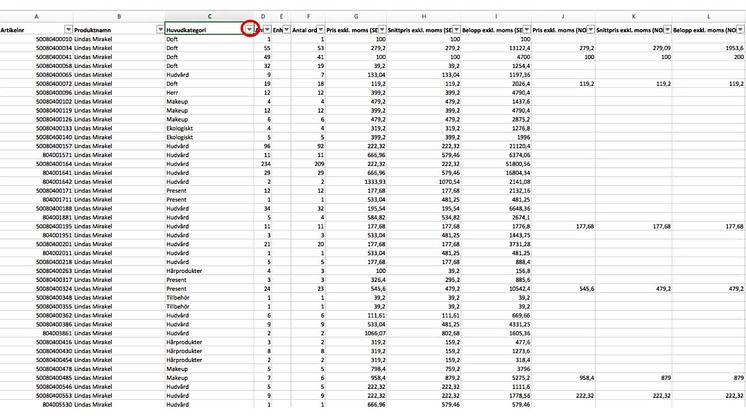Screen dimensions: 746x419
Task: Select column E header
Action: coord(281,17)
